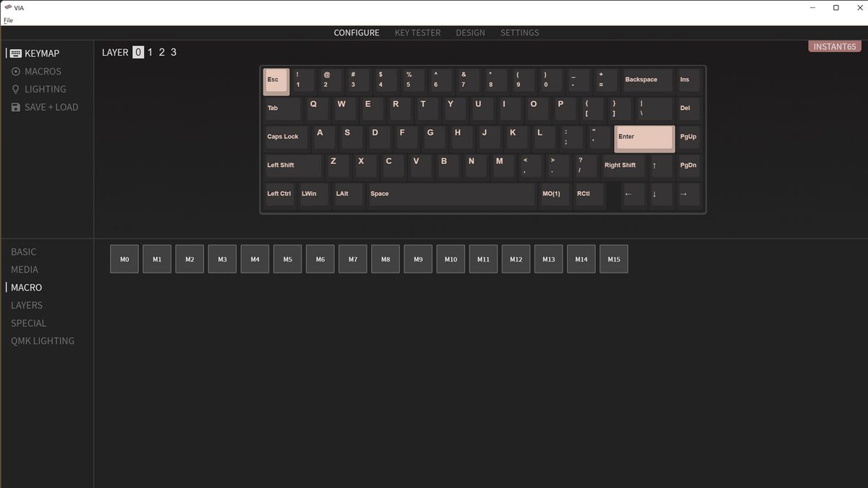Assign macro M0
Viewport: 868px width, 488px height.
click(x=124, y=259)
